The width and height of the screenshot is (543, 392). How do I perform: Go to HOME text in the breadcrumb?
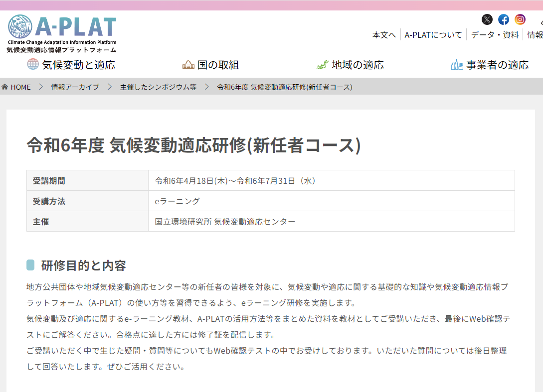tap(20, 87)
